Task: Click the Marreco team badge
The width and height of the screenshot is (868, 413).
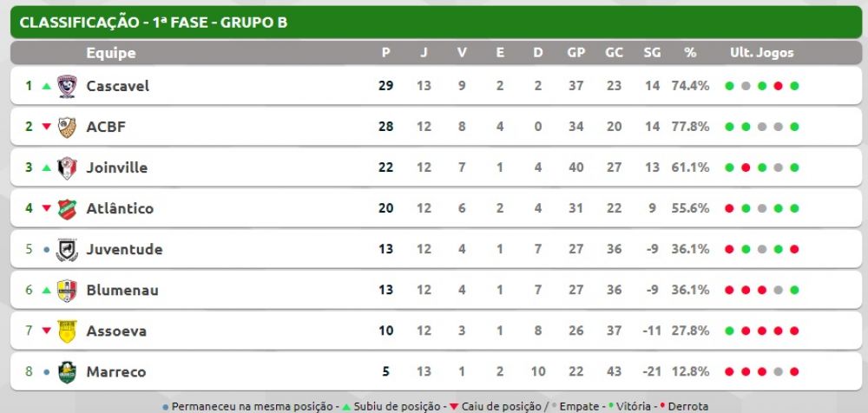Action: (x=67, y=372)
